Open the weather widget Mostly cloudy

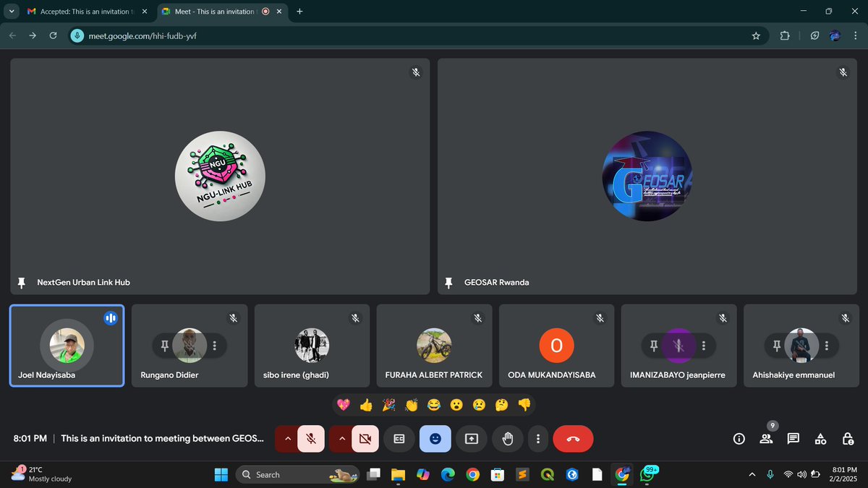click(41, 474)
